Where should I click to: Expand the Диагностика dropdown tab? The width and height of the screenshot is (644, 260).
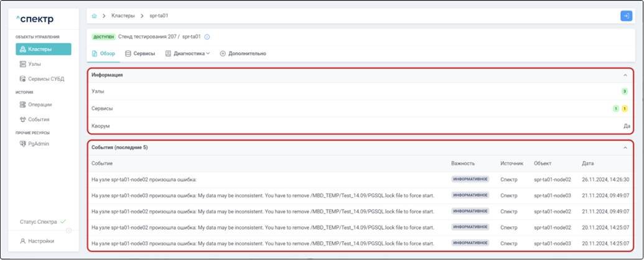(188, 53)
